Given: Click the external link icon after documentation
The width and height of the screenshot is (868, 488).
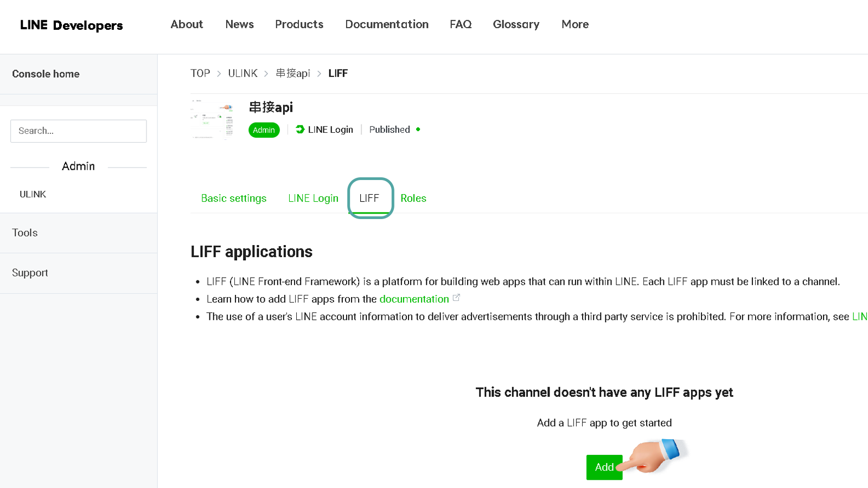Looking at the screenshot, I should 456,298.
